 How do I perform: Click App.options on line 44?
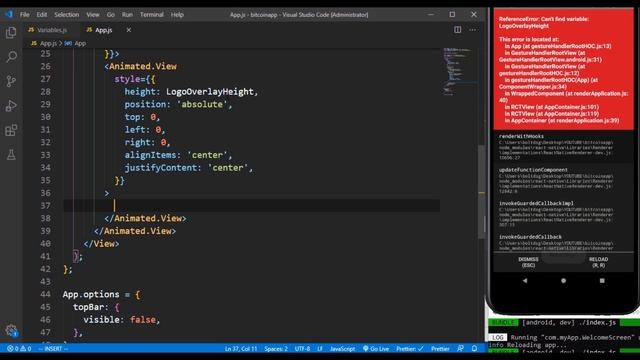click(x=91, y=294)
